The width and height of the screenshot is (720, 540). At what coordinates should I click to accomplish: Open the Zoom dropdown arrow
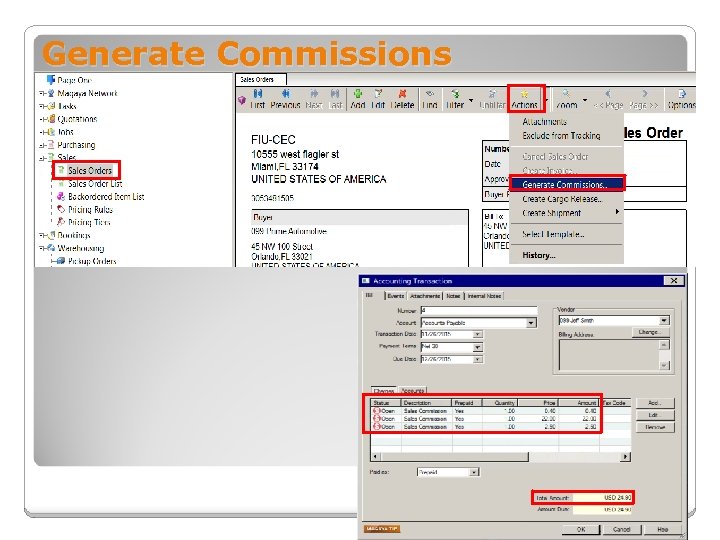(x=585, y=100)
